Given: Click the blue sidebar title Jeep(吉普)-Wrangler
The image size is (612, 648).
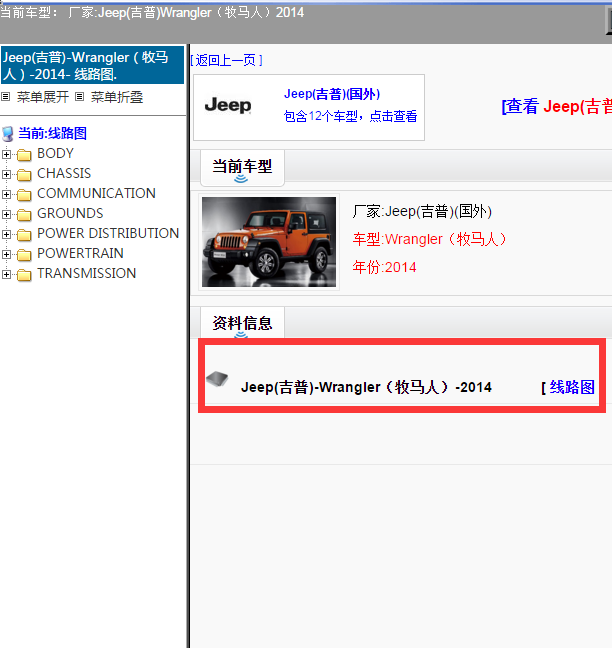Looking at the screenshot, I should pyautogui.click(x=92, y=65).
